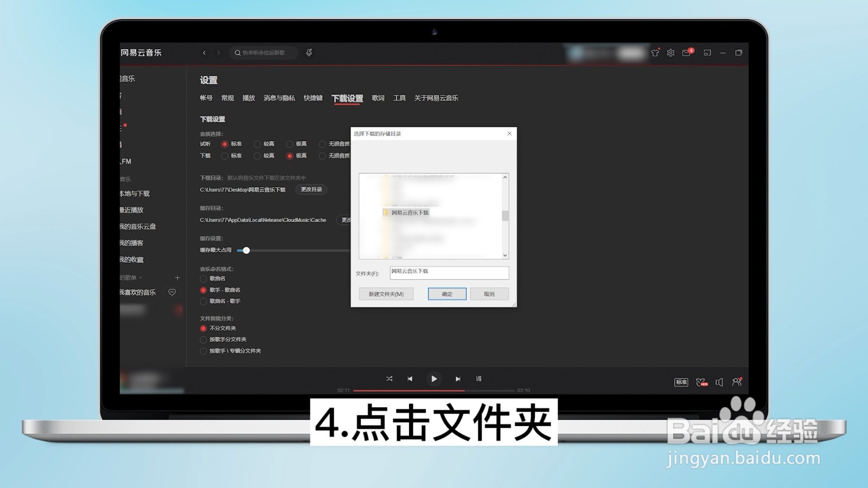Toggle shuffle play mode icon
This screenshot has width=868, height=488.
click(x=389, y=379)
